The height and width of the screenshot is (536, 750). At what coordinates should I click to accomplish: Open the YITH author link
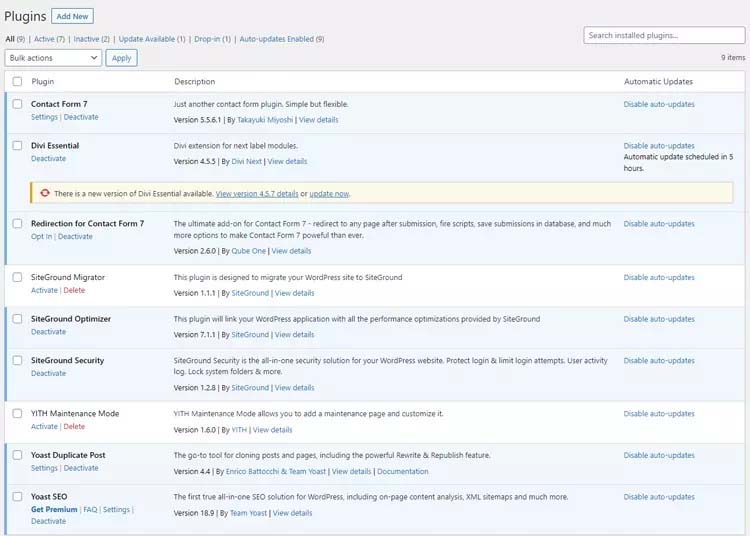point(239,430)
